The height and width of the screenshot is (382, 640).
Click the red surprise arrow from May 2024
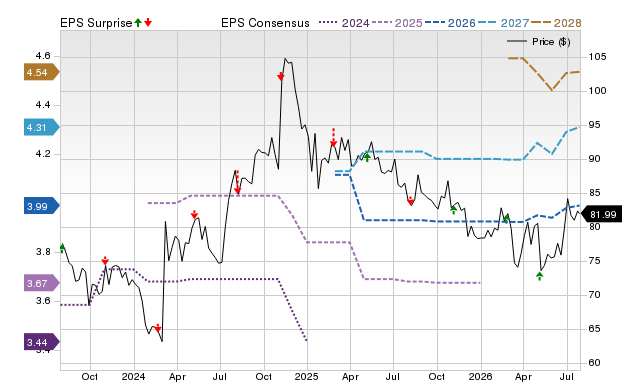(194, 214)
